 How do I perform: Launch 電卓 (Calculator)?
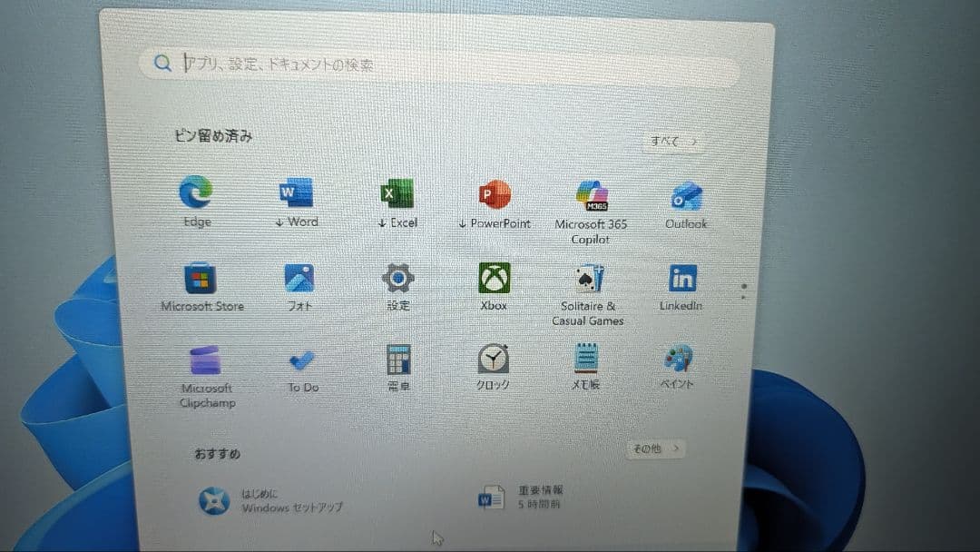coord(397,361)
